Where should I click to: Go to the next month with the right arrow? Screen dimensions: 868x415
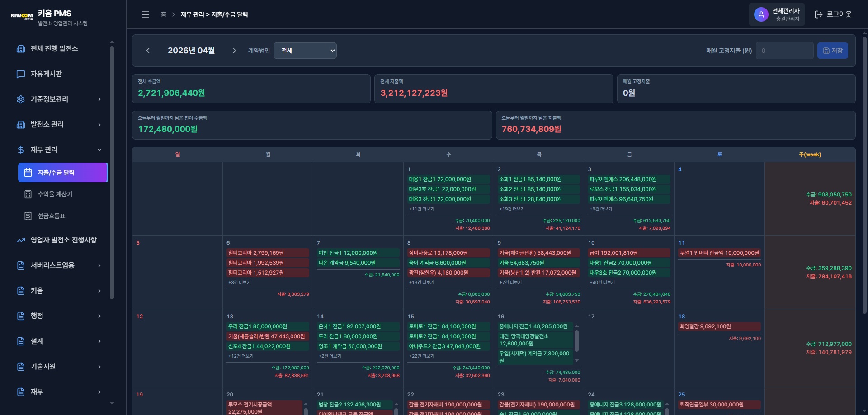[x=234, y=51]
